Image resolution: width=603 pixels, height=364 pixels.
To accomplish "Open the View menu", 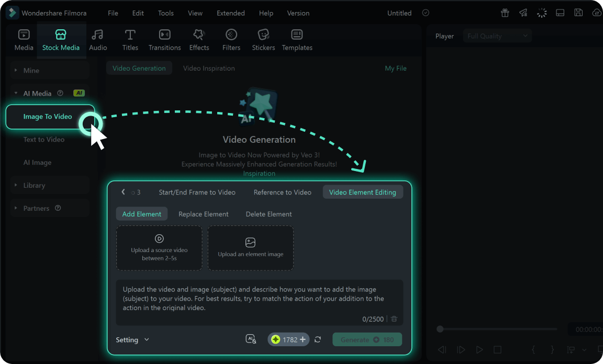I will (x=195, y=13).
